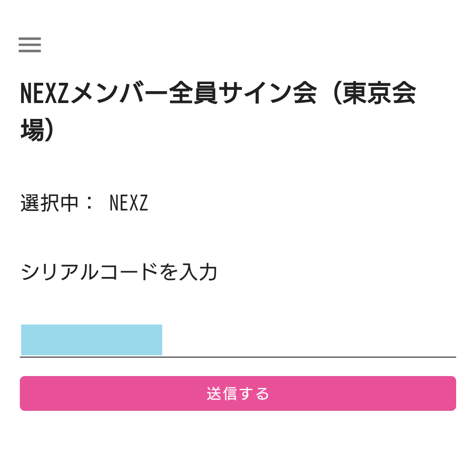Image resolution: width=476 pixels, height=476 pixels.
Task: Open the hamburger menu icon
Action: click(x=30, y=45)
